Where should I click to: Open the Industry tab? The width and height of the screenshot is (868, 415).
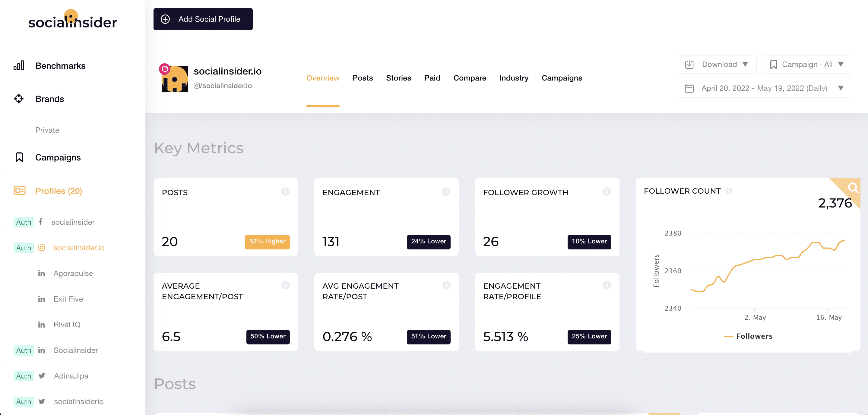[514, 78]
